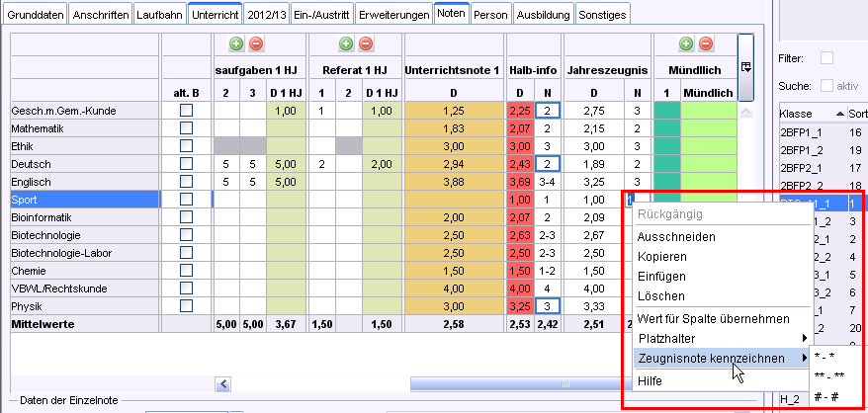Select Kopieren from the context menu
This screenshot has height=413, width=868.
tap(661, 256)
